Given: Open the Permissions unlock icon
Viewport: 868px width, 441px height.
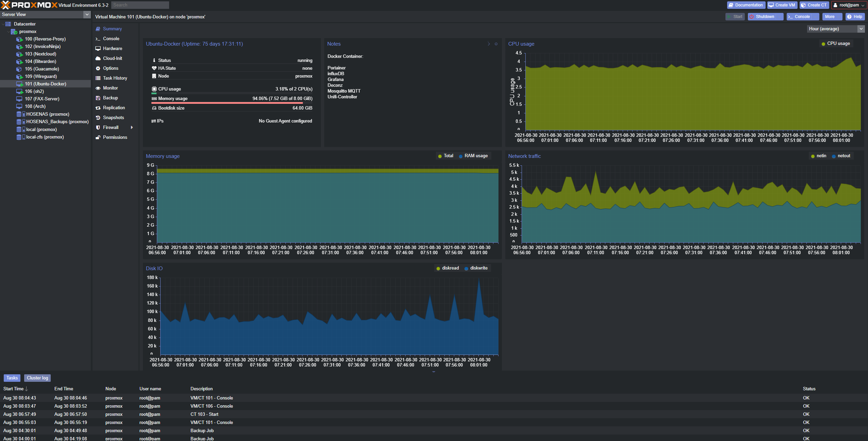Looking at the screenshot, I should click(x=98, y=137).
